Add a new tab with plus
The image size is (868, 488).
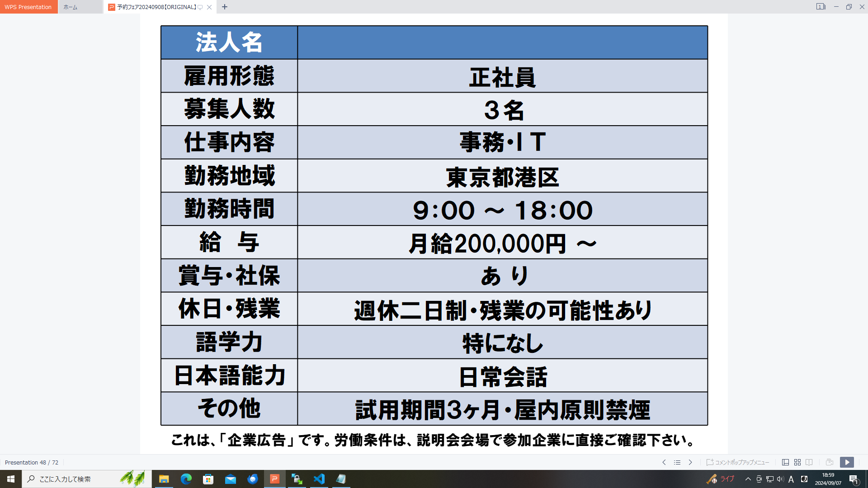(225, 7)
